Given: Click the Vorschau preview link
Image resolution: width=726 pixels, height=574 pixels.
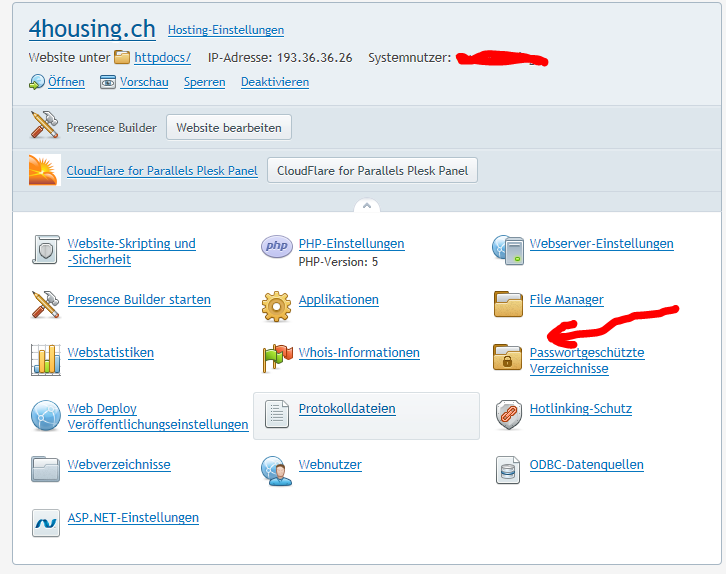Looking at the screenshot, I should click(144, 82).
